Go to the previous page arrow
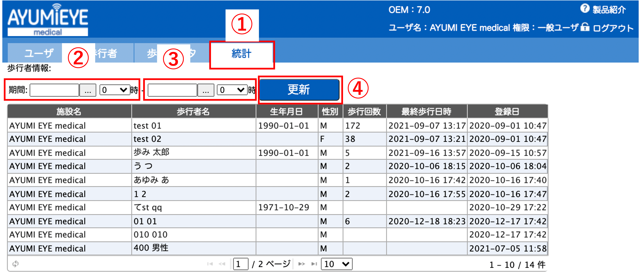644x280 pixels. (x=222, y=264)
